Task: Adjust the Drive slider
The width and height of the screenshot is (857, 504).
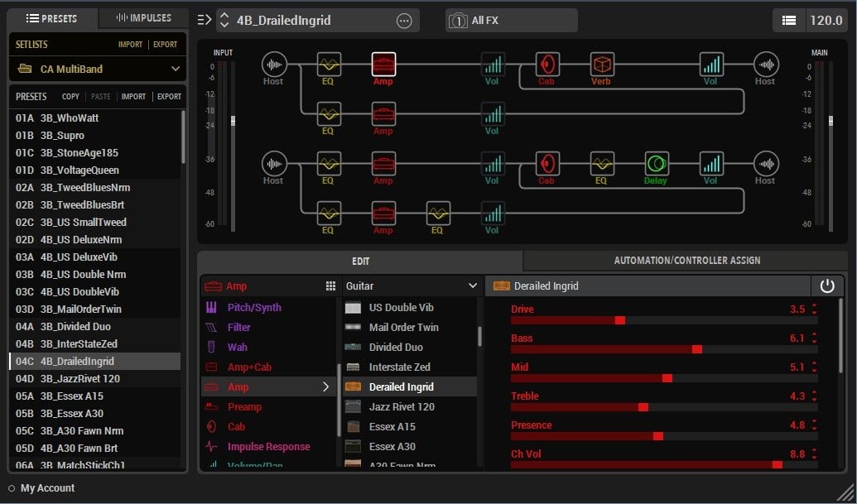Action: [x=619, y=319]
